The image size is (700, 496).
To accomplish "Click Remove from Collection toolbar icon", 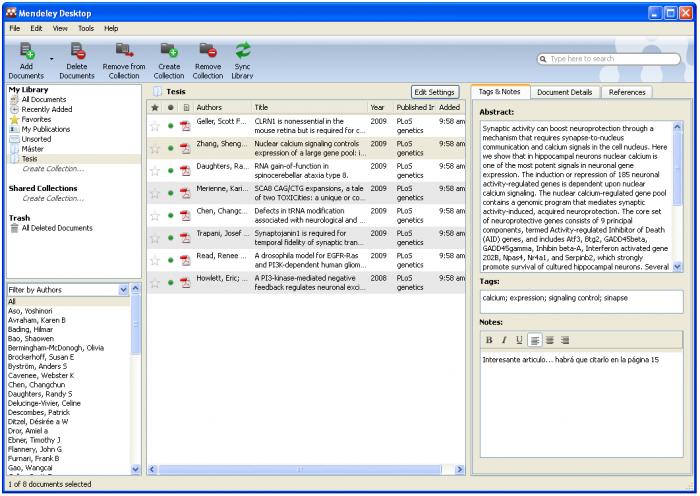I will (124, 51).
